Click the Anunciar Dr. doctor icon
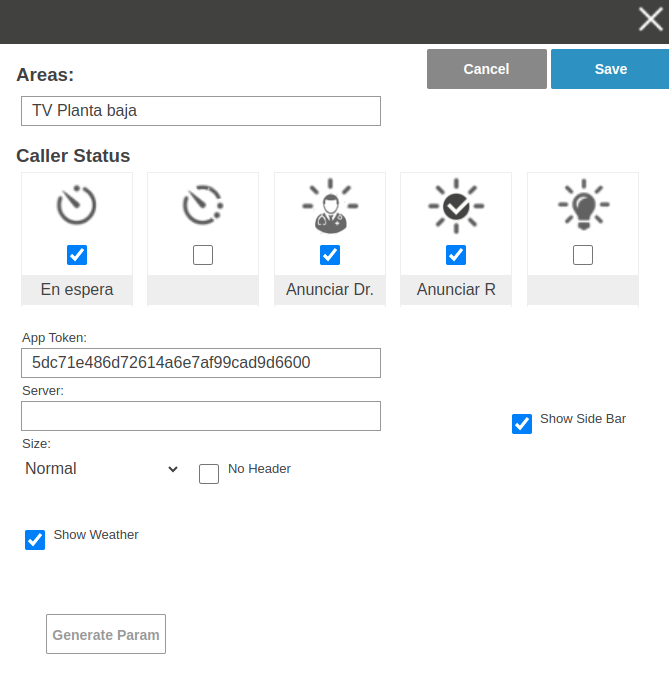The height and width of the screenshot is (693, 669). tap(330, 206)
